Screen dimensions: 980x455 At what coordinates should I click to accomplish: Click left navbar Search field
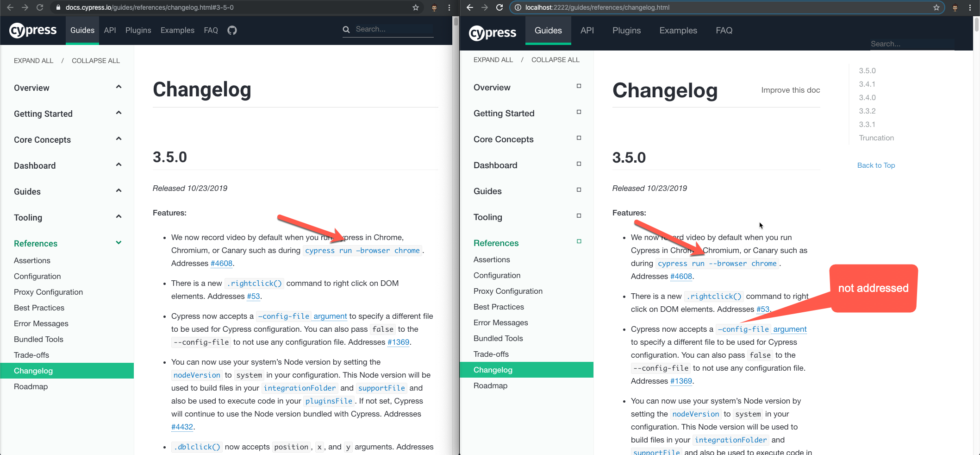tap(393, 29)
